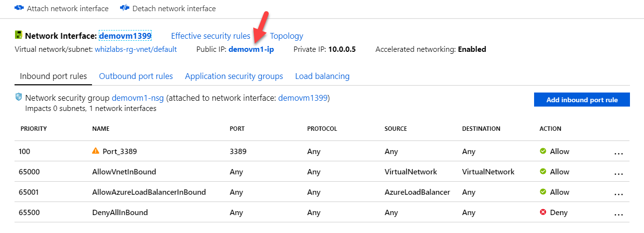The image size is (644, 233).
Task: Click priority value 100
Action: pyautogui.click(x=24, y=151)
